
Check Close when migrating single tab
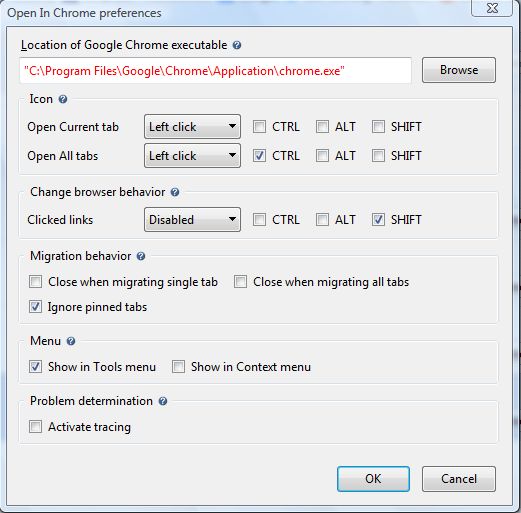pyautogui.click(x=35, y=282)
